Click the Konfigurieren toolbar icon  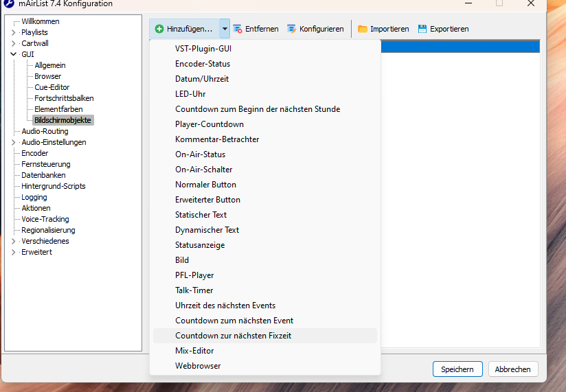coord(292,29)
